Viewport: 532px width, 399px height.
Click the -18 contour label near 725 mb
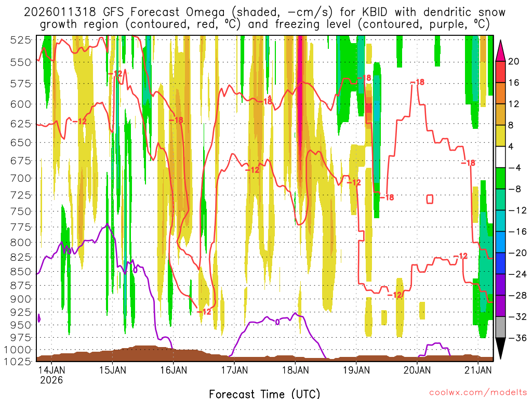point(387,197)
